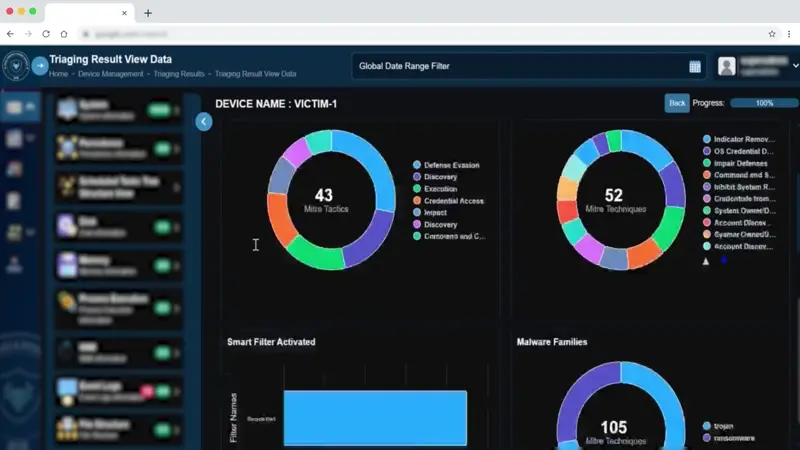The image size is (800, 450).
Task: Expand the Event Logs row chevron
Action: point(177,391)
